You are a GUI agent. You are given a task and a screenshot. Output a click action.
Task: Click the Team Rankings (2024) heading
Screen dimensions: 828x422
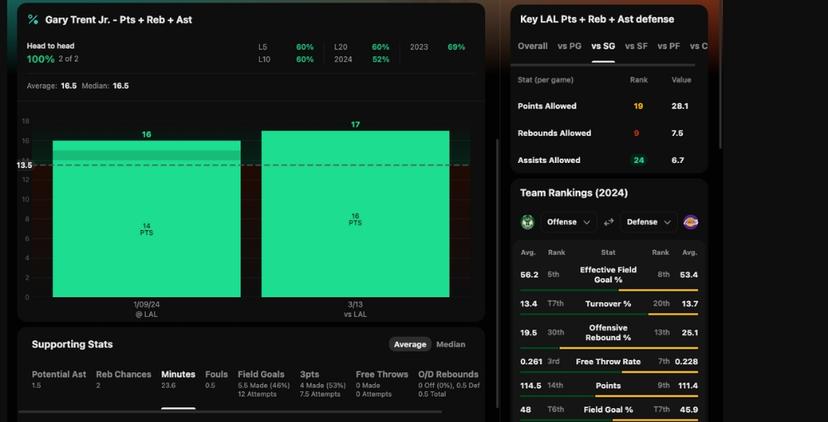tap(574, 193)
